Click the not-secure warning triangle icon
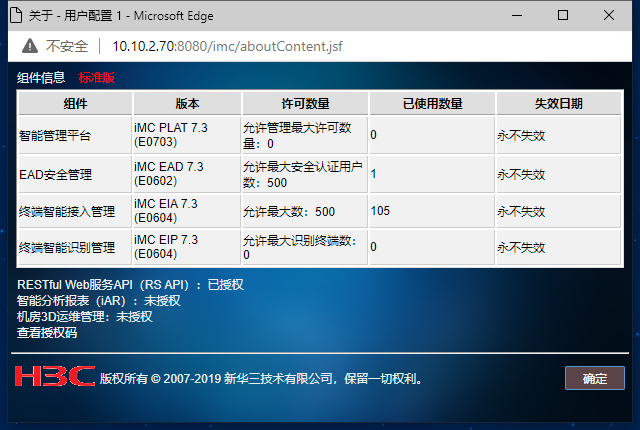Image resolution: width=640 pixels, height=430 pixels. coord(30,46)
